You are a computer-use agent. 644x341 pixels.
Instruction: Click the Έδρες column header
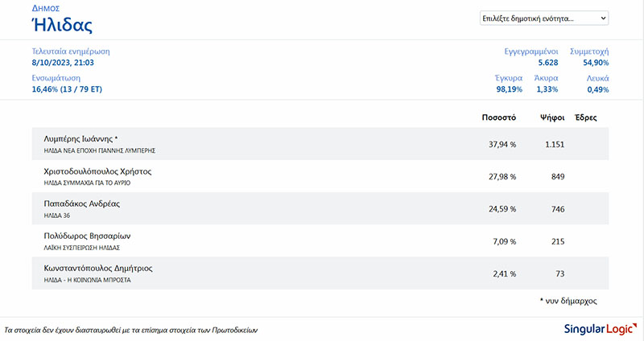pyautogui.click(x=585, y=117)
